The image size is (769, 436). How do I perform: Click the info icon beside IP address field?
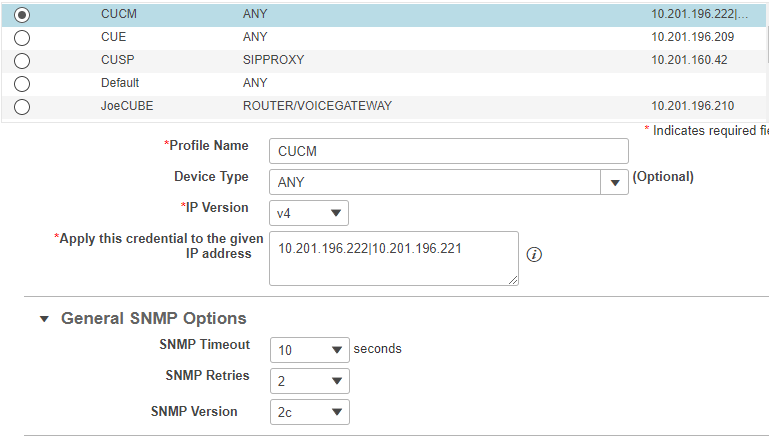coord(534,255)
